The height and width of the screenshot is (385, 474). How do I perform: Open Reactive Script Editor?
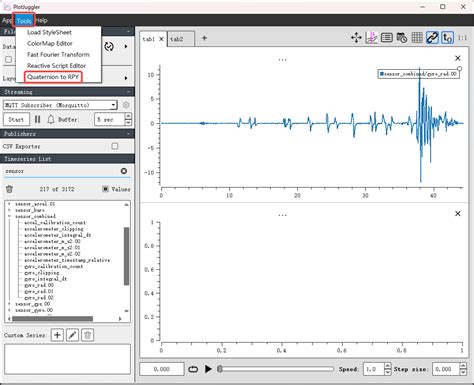(56, 66)
